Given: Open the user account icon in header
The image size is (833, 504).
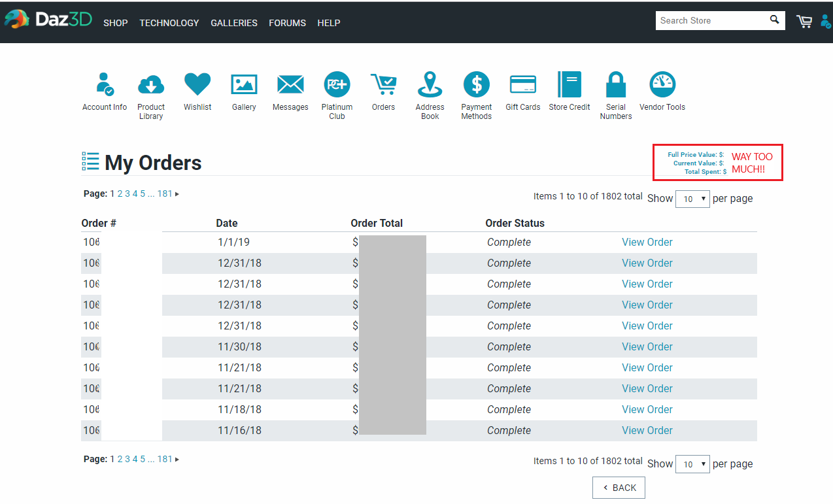Looking at the screenshot, I should pyautogui.click(x=826, y=21).
